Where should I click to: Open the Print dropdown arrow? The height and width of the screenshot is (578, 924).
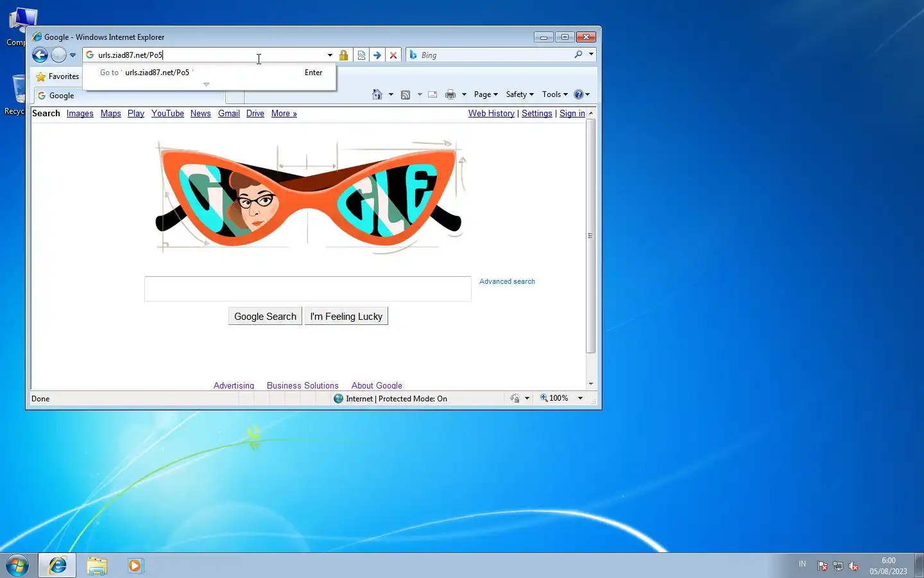tap(464, 94)
